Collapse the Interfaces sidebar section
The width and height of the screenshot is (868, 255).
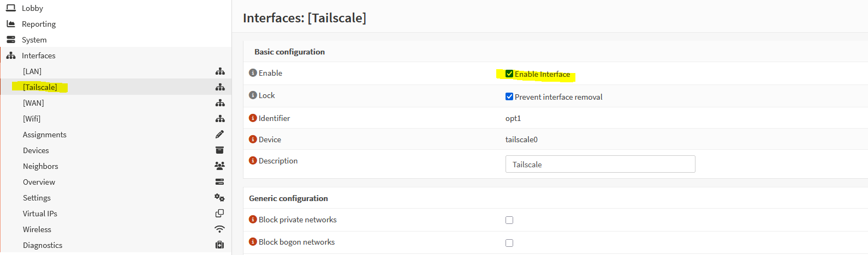38,56
